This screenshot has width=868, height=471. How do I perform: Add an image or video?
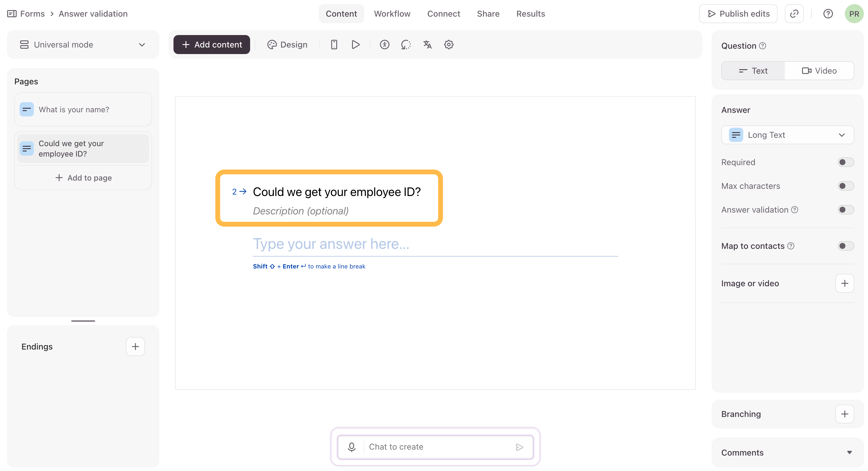[x=845, y=283]
